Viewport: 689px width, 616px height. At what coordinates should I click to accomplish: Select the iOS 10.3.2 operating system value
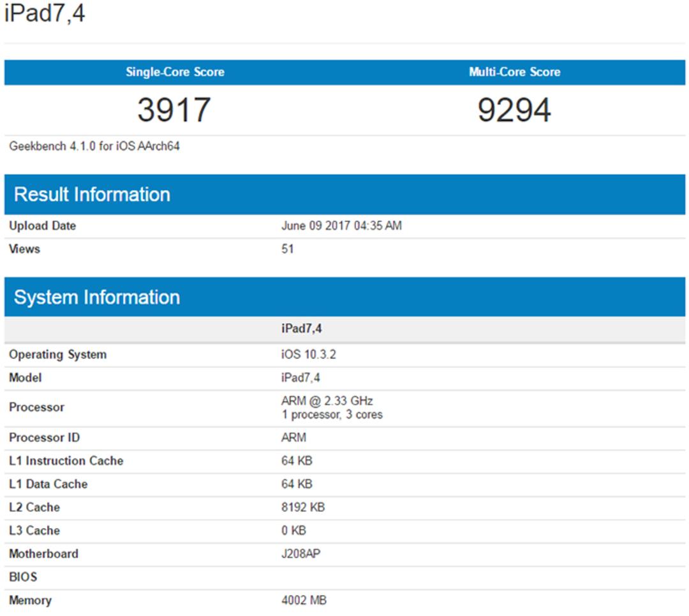coord(309,355)
